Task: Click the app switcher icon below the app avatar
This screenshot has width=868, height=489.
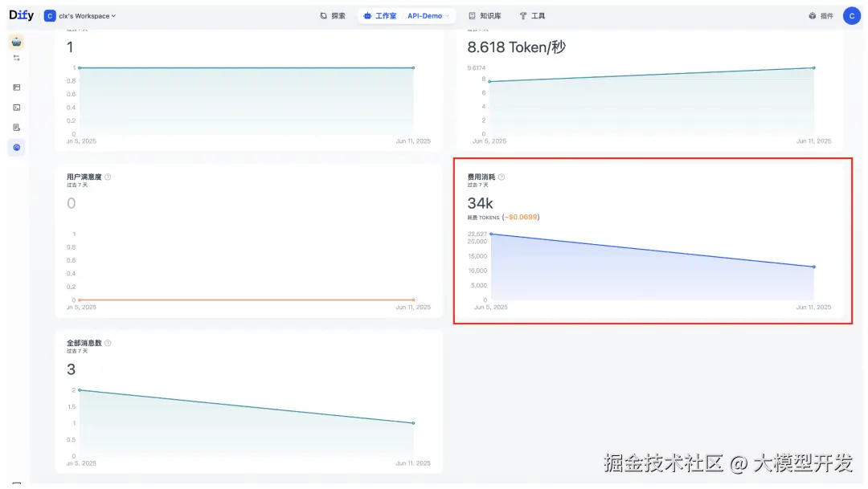Action: 17,57
